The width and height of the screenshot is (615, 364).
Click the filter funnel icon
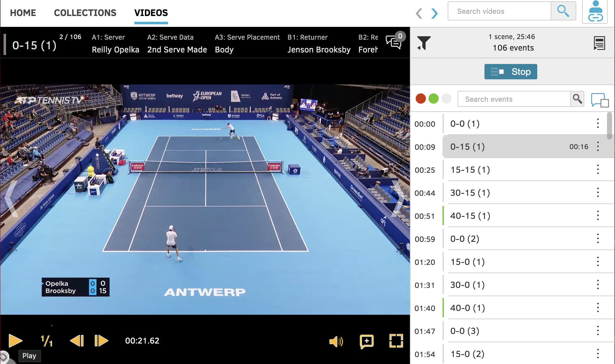(424, 43)
